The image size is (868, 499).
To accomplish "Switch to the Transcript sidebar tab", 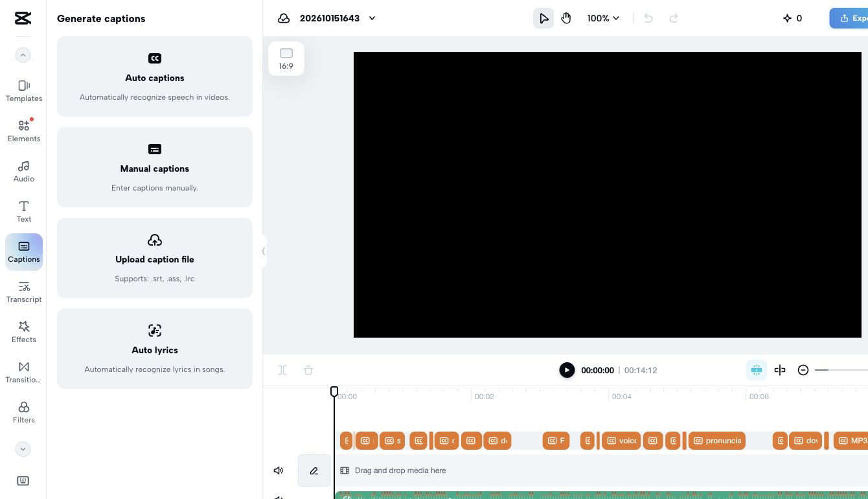I will 24,292.
